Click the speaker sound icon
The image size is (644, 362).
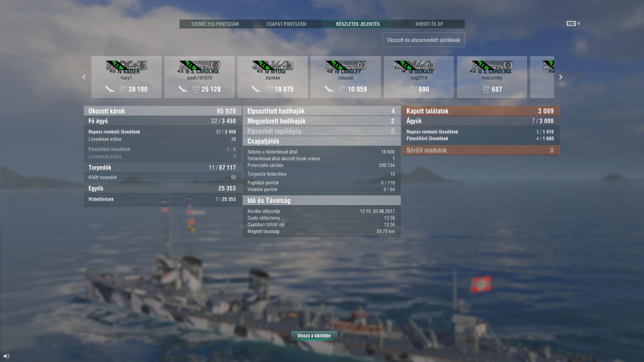coord(6,356)
